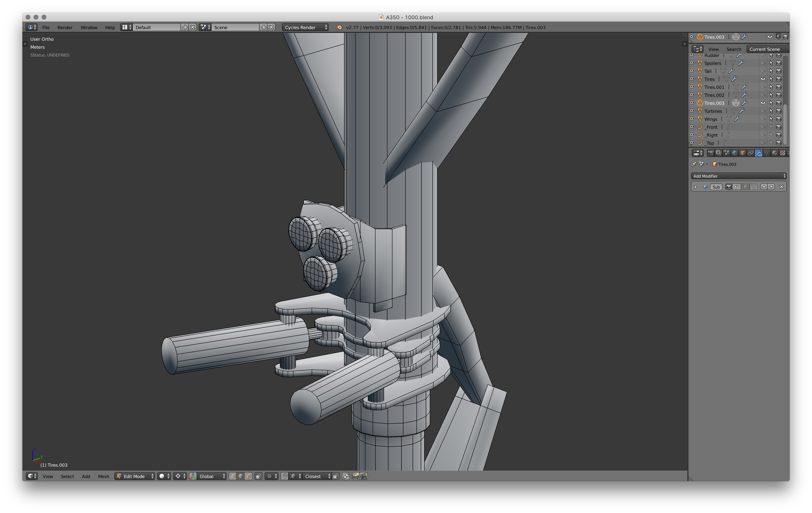Open proportional editing dropdown

tap(272, 476)
